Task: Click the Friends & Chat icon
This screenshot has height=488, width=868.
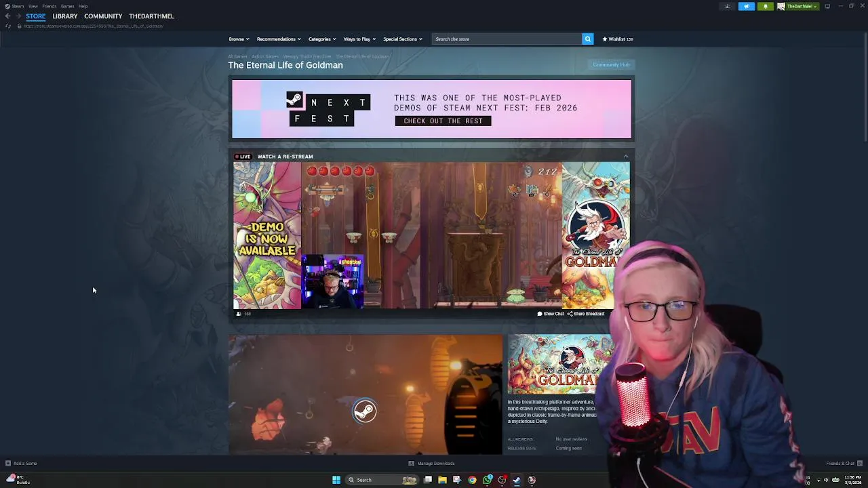Action: 860,464
